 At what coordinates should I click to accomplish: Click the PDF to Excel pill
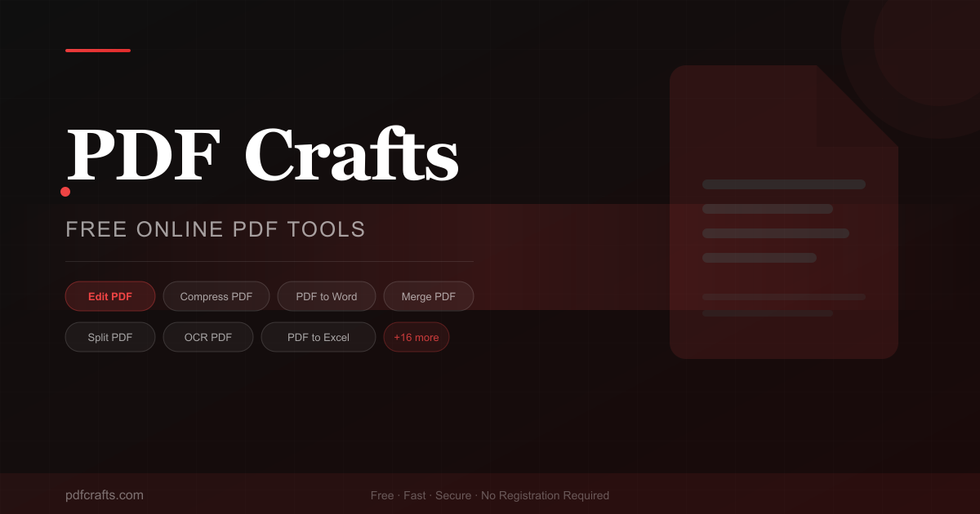tap(318, 337)
